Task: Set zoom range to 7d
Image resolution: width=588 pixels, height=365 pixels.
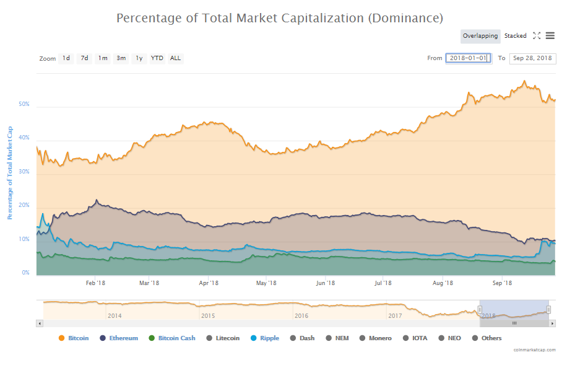Action: [x=84, y=58]
